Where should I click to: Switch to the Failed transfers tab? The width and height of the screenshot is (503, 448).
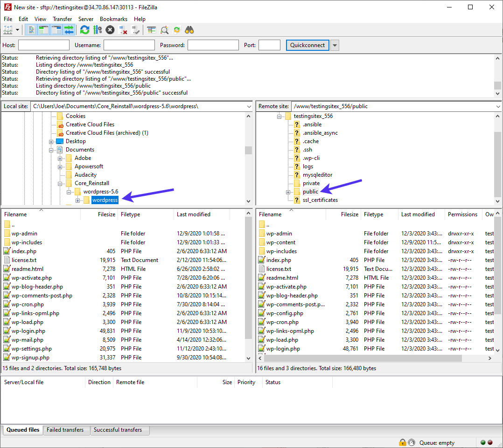[65, 430]
